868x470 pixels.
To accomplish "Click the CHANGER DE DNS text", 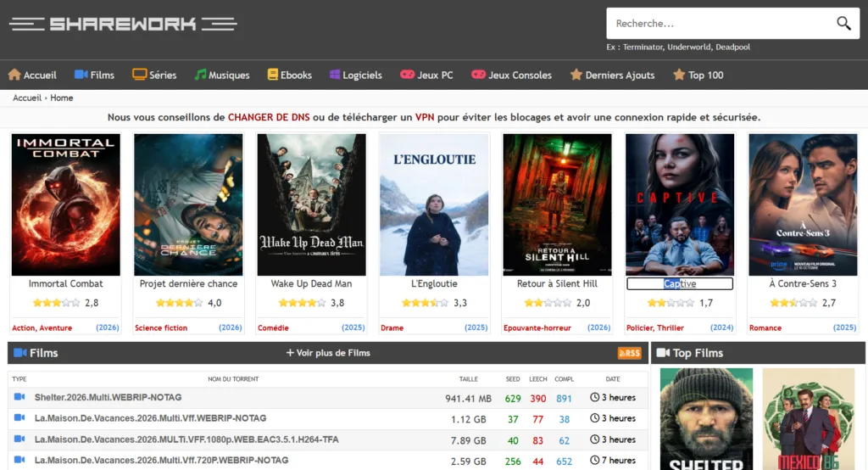I will coord(269,117).
